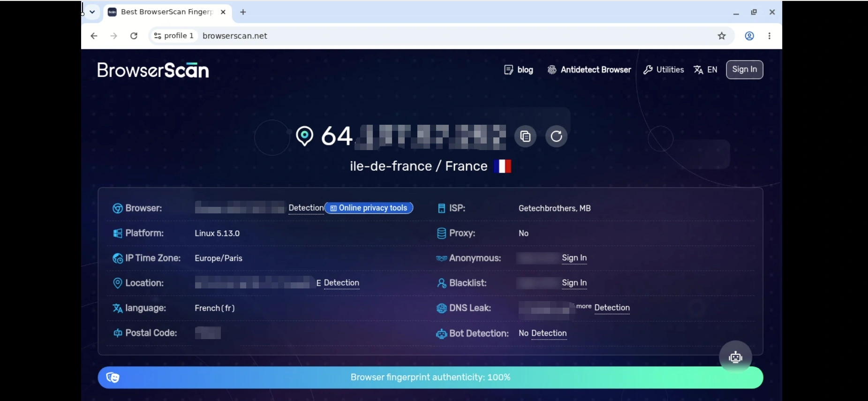Refresh the IP scan with circular arrow
The height and width of the screenshot is (401, 868).
click(x=556, y=136)
